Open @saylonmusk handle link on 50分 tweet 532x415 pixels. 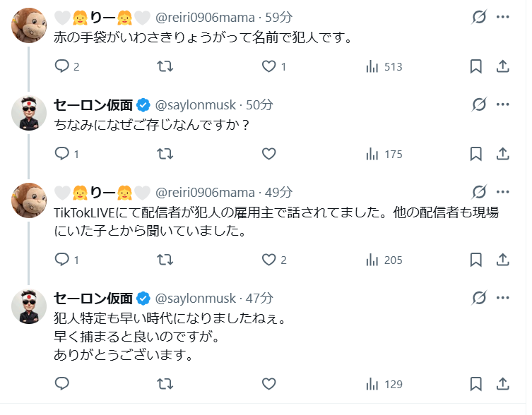pos(196,105)
